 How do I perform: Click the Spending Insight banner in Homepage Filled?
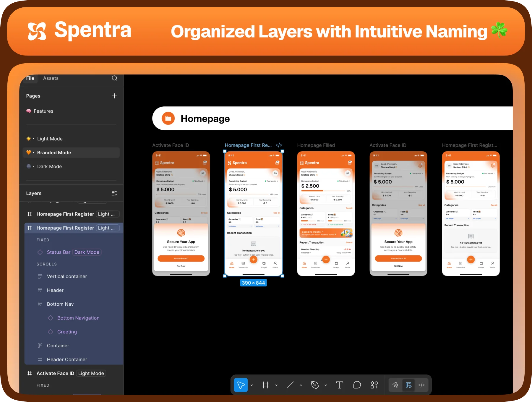[326, 233]
